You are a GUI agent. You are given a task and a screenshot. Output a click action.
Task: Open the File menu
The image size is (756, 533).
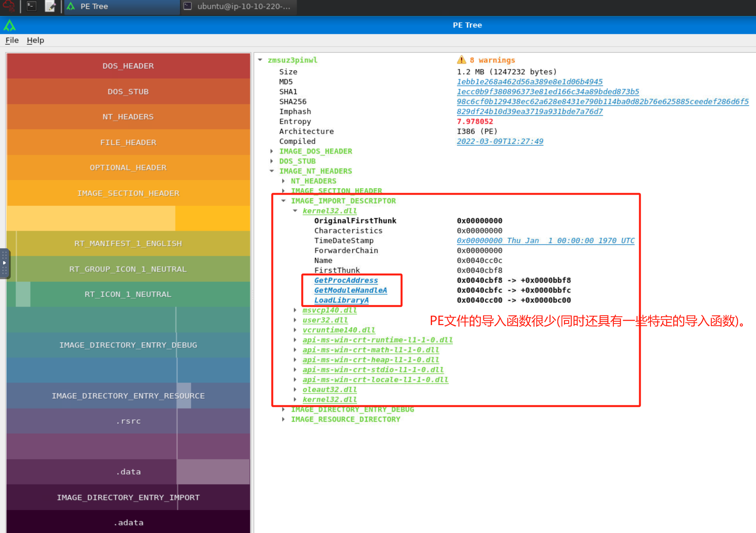coord(12,40)
